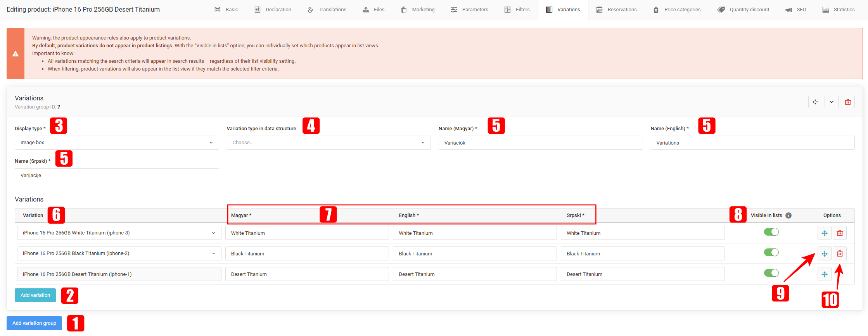Switch to the Basic tab
Viewport: 868px width, 336px height.
[226, 10]
